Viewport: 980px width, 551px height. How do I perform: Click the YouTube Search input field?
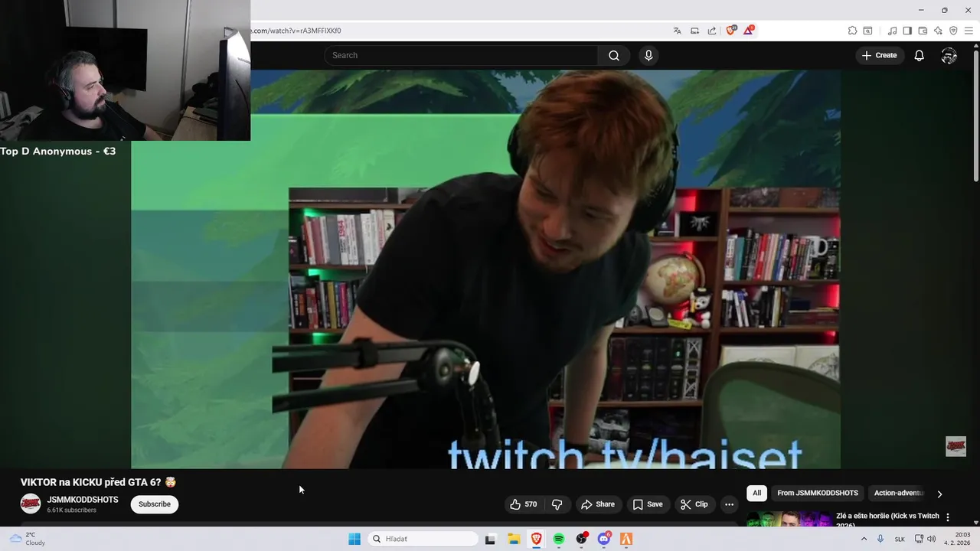461,55
